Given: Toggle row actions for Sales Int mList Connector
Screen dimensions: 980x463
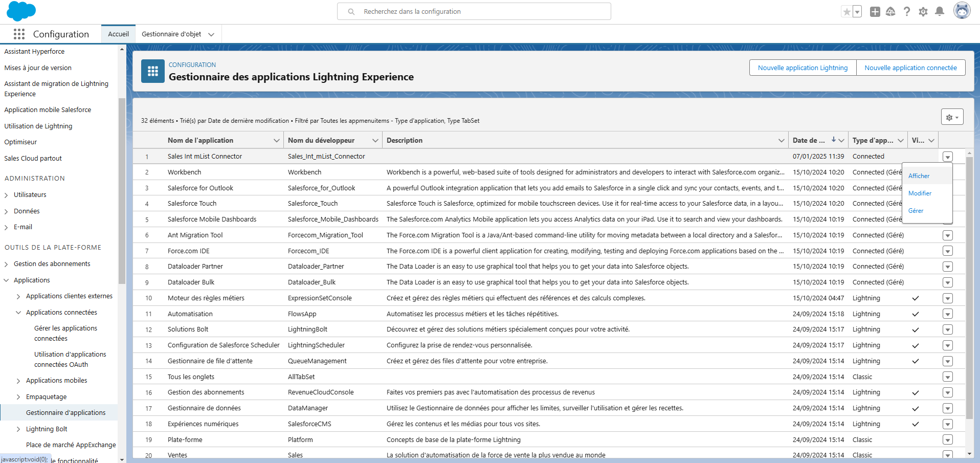Looking at the screenshot, I should click(948, 157).
